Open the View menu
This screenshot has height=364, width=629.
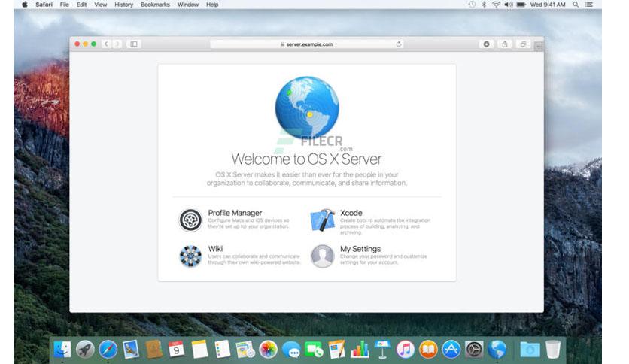tap(100, 5)
